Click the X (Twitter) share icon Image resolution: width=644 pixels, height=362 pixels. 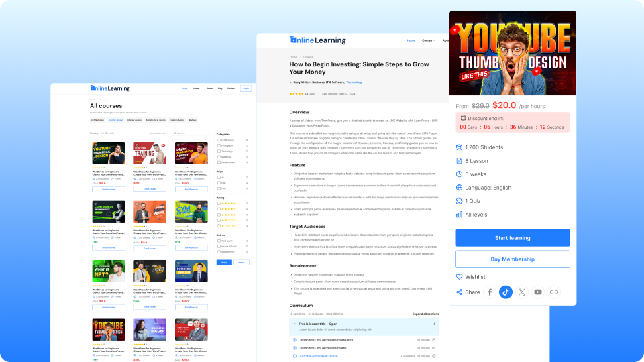[x=522, y=292]
